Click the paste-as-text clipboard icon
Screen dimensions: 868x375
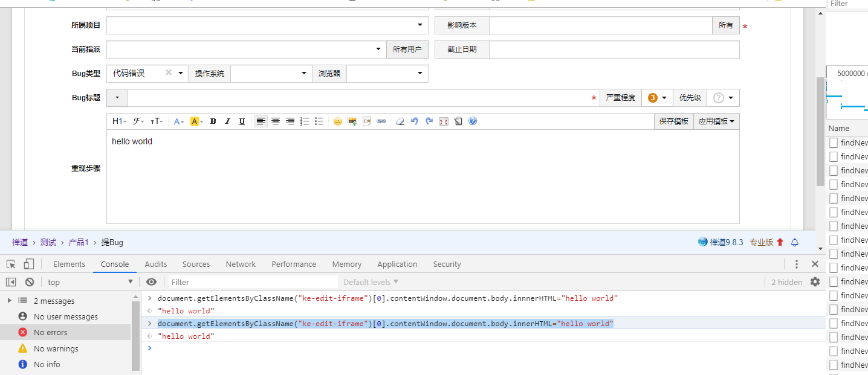pos(458,121)
